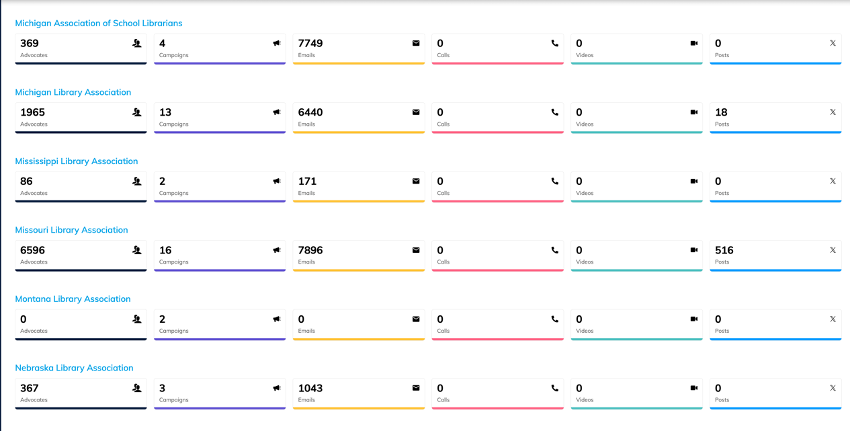850x432 pixels.
Task: Open the Nebraska Library Association link
Action: (74, 368)
